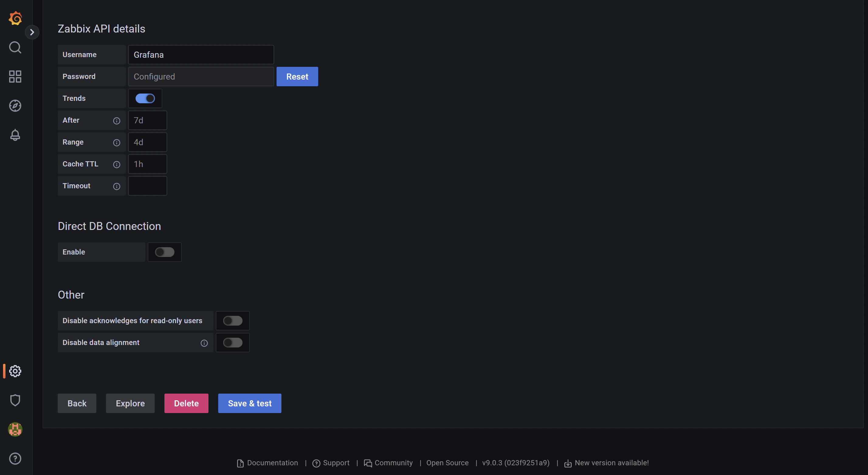Select the Configuration gear icon
Viewport: 868px width, 475px height.
click(x=15, y=371)
